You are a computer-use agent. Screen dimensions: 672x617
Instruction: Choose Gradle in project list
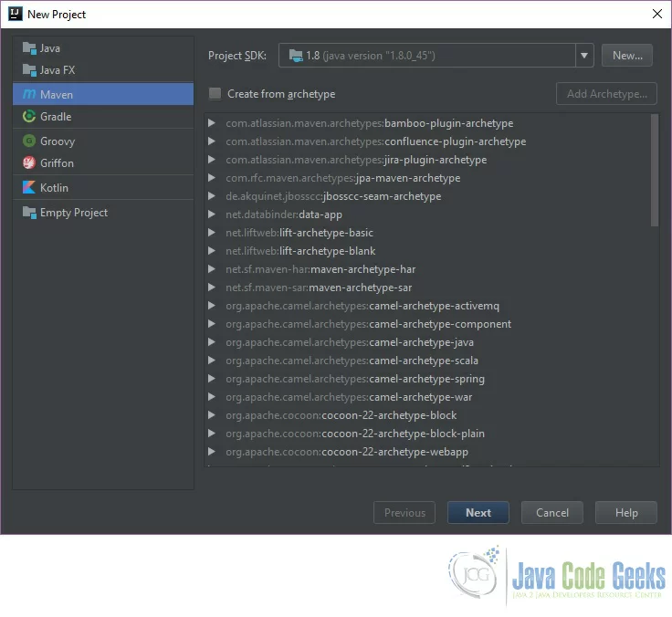tap(103, 116)
